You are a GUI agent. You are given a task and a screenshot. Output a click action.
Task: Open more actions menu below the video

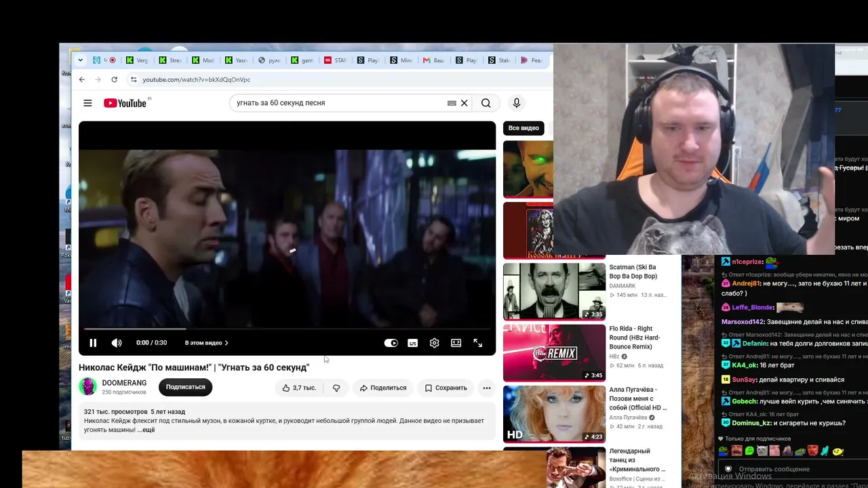coord(486,388)
